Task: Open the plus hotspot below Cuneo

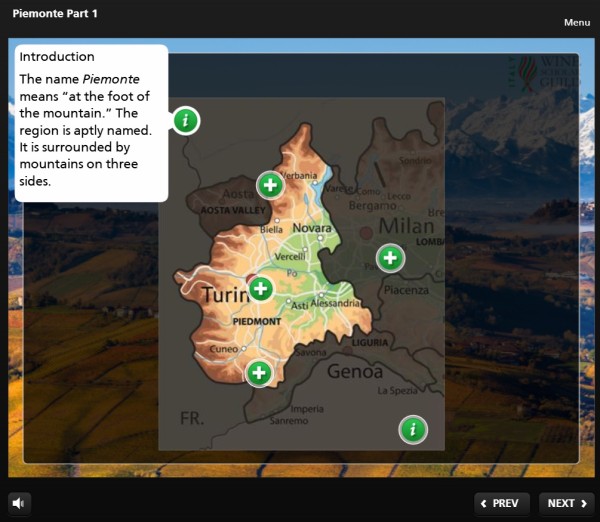Action: [x=259, y=373]
